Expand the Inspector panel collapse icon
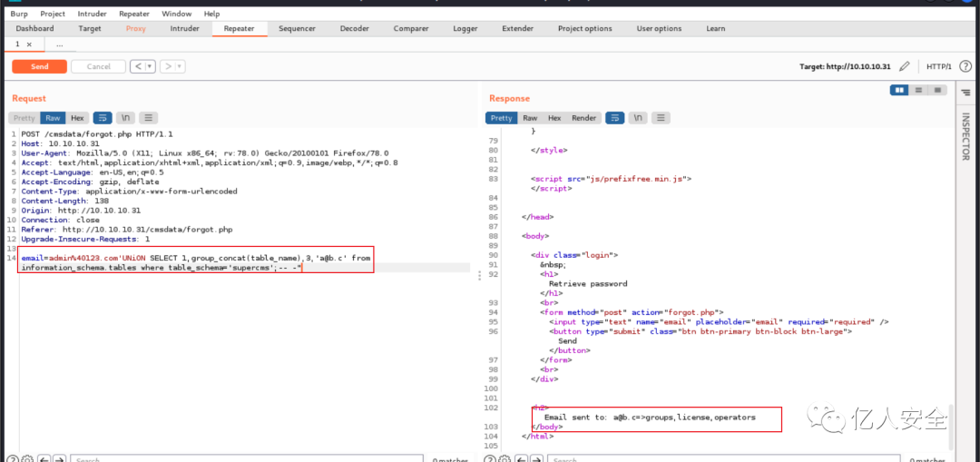 (965, 92)
